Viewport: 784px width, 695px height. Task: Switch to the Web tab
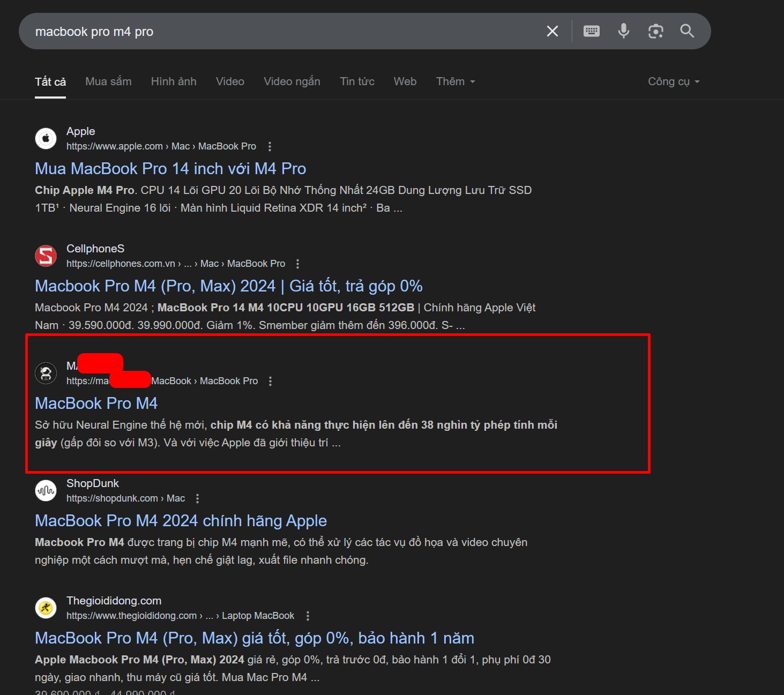coord(405,81)
